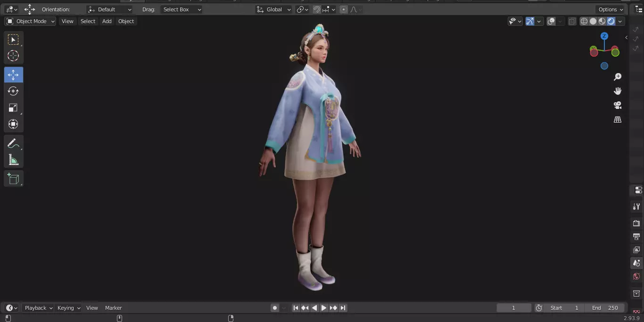Activate the Transform tool
The width and height of the screenshot is (644, 322).
(x=13, y=124)
